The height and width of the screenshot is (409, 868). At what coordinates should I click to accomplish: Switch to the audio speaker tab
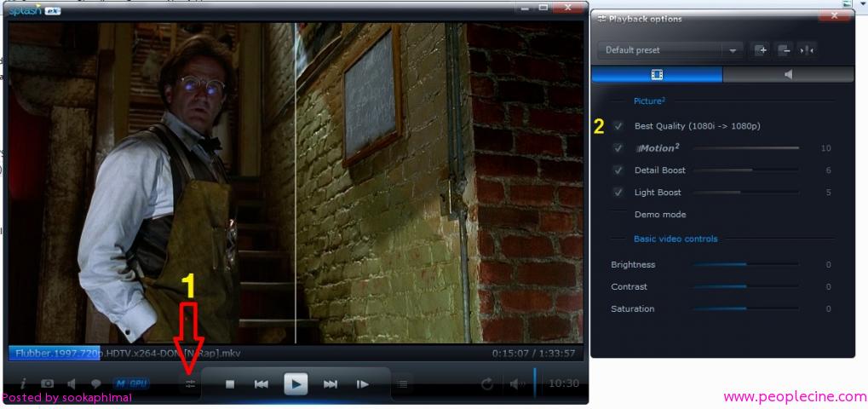(x=788, y=74)
